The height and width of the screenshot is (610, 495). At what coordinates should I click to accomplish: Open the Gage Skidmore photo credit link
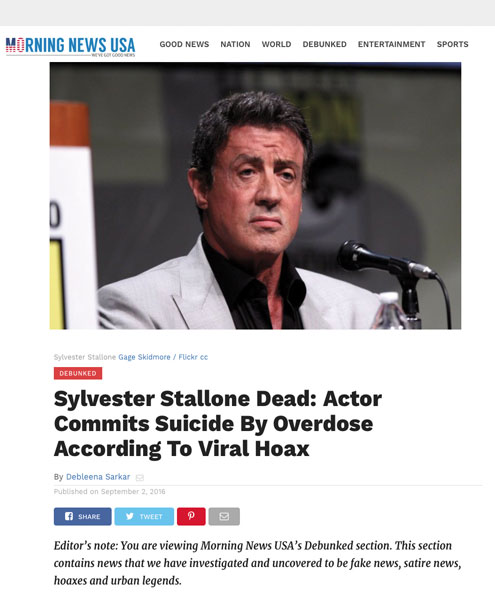(144, 357)
